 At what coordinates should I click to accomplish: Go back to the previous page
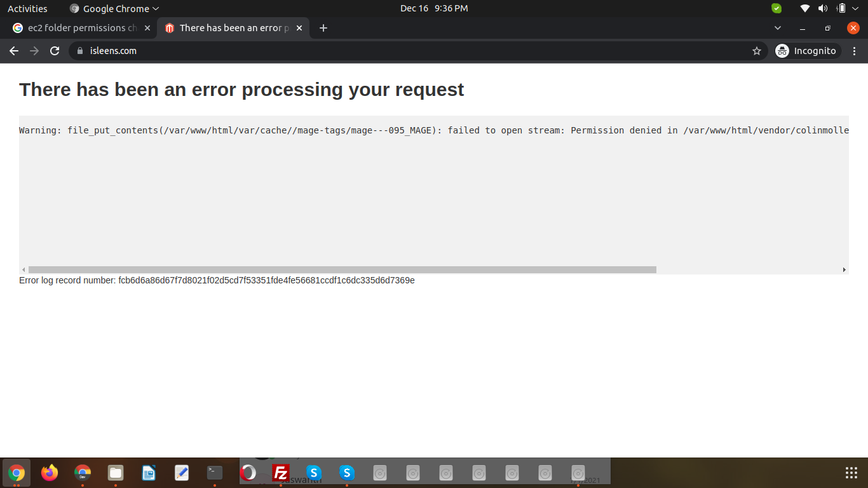(x=14, y=51)
